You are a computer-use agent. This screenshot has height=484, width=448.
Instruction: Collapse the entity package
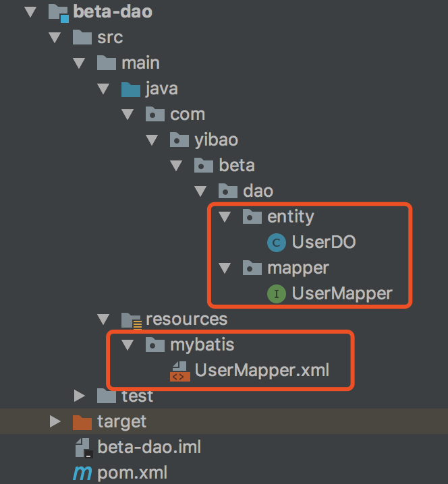click(x=225, y=217)
